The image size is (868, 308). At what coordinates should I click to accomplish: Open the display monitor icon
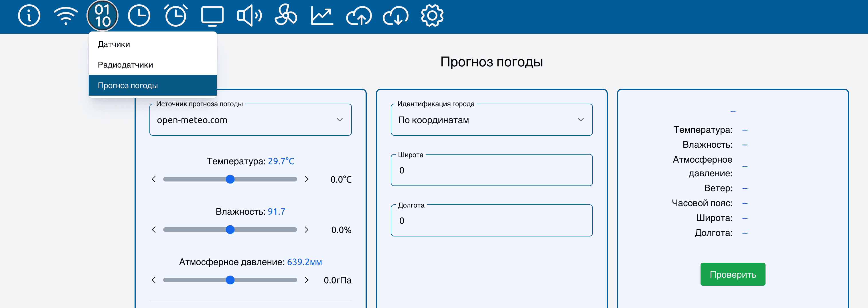[x=212, y=15]
